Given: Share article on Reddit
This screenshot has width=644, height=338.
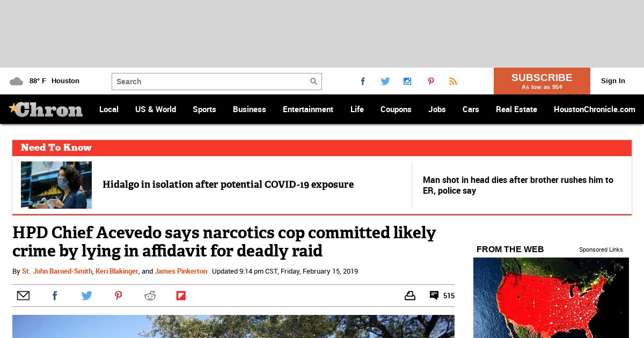Looking at the screenshot, I should [150, 296].
